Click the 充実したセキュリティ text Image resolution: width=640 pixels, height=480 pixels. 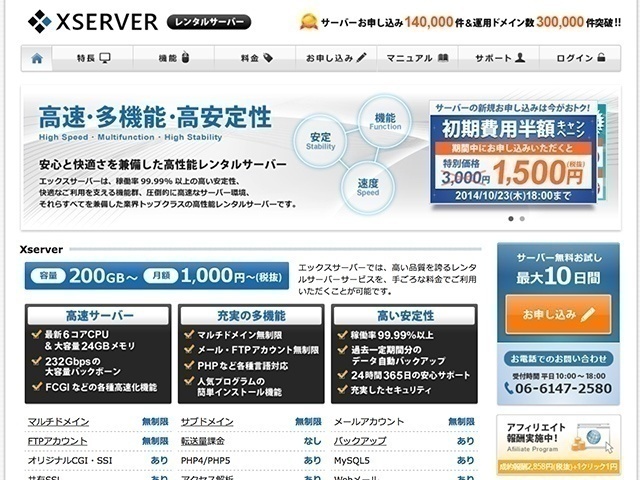pos(391,390)
